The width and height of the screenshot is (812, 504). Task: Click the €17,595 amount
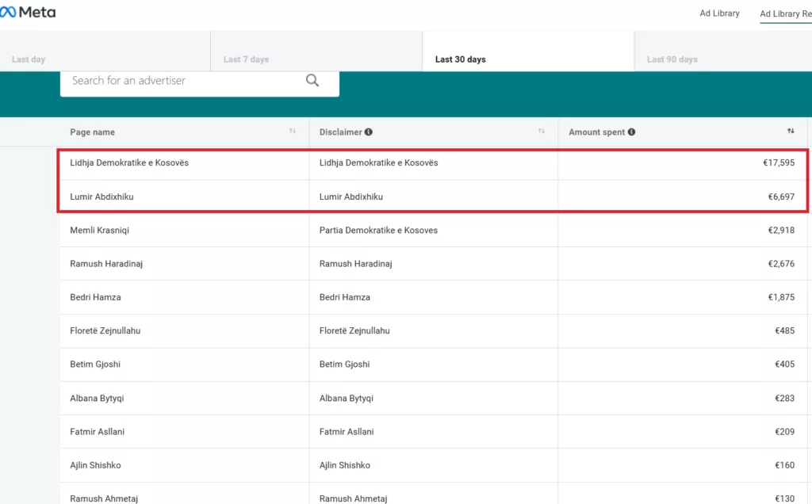(779, 162)
